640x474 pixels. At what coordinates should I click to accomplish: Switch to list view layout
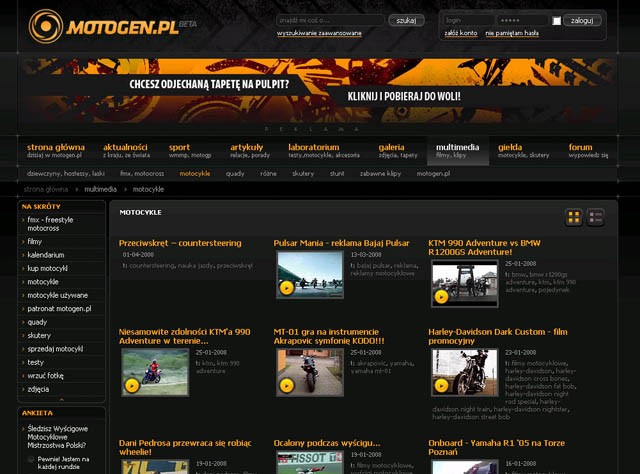point(596,217)
